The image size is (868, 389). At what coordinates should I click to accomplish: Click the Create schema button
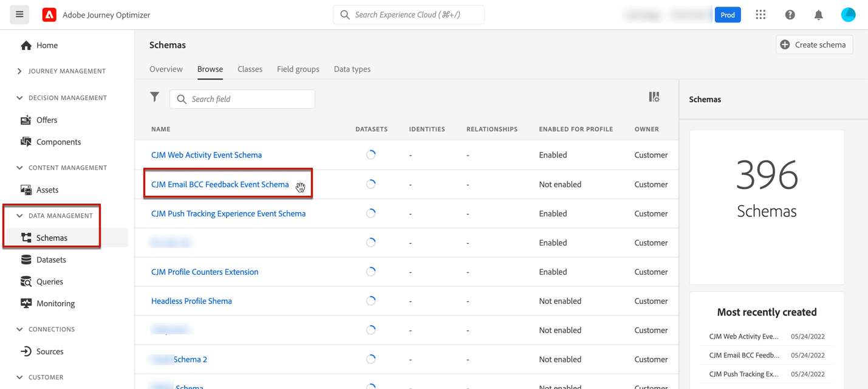point(814,45)
